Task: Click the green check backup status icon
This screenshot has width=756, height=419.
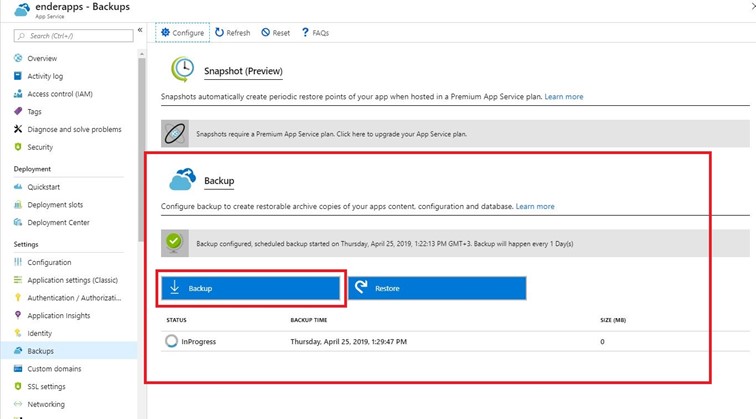Action: point(174,243)
